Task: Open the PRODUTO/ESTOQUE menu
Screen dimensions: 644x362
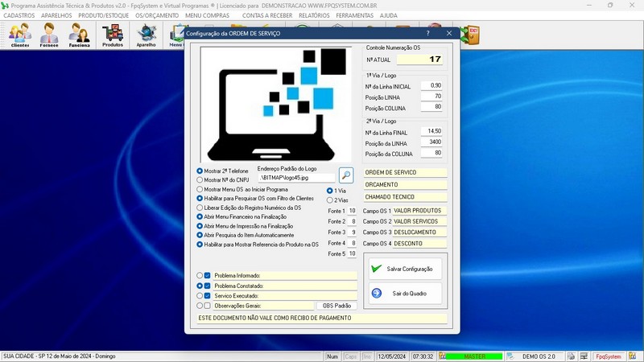Action: [104, 15]
